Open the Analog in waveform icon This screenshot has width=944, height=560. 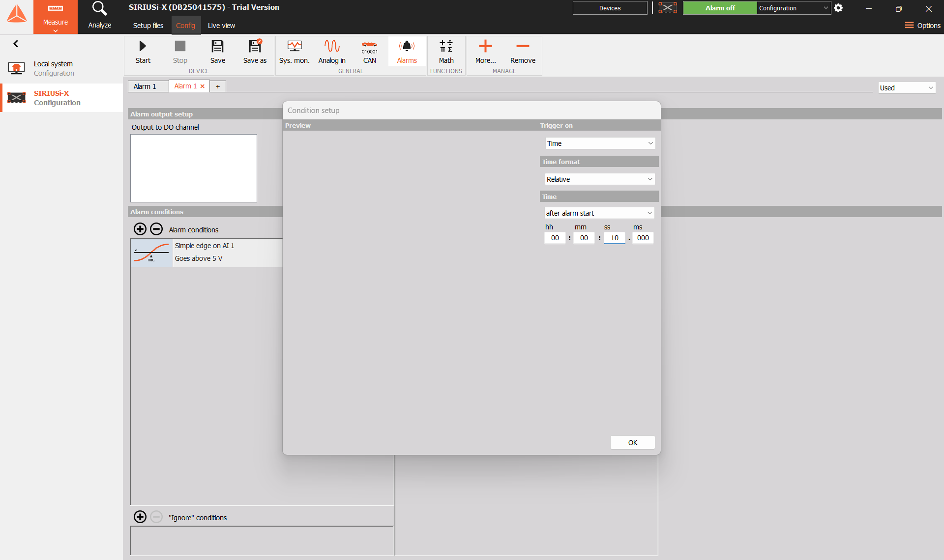point(332,46)
